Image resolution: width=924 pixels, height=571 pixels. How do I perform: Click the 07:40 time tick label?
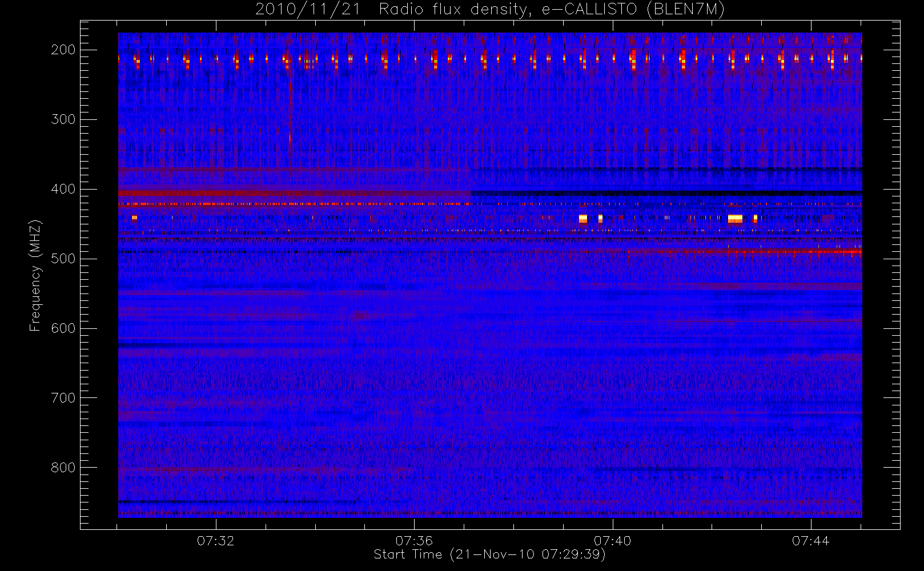[612, 541]
